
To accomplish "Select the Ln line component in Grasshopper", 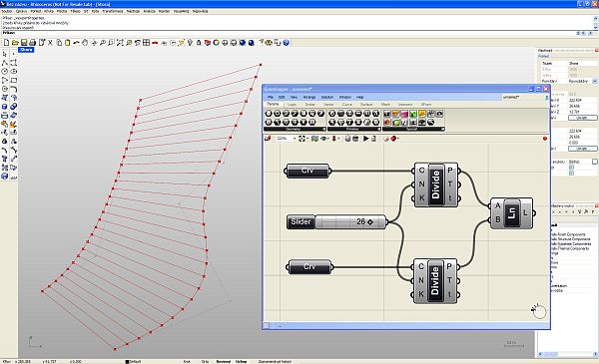I will pyautogui.click(x=511, y=212).
